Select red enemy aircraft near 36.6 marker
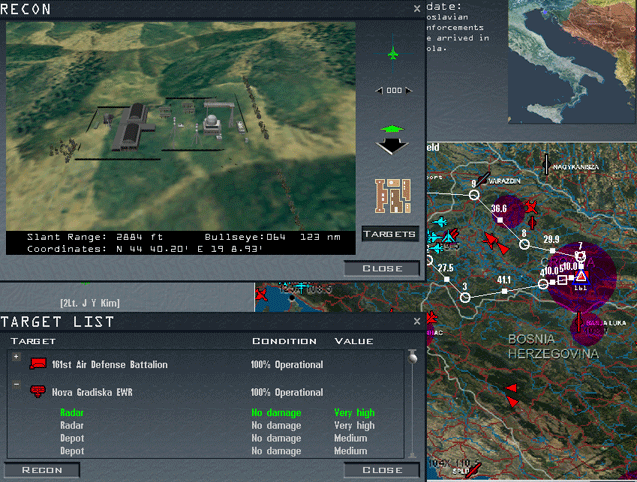 (531, 207)
